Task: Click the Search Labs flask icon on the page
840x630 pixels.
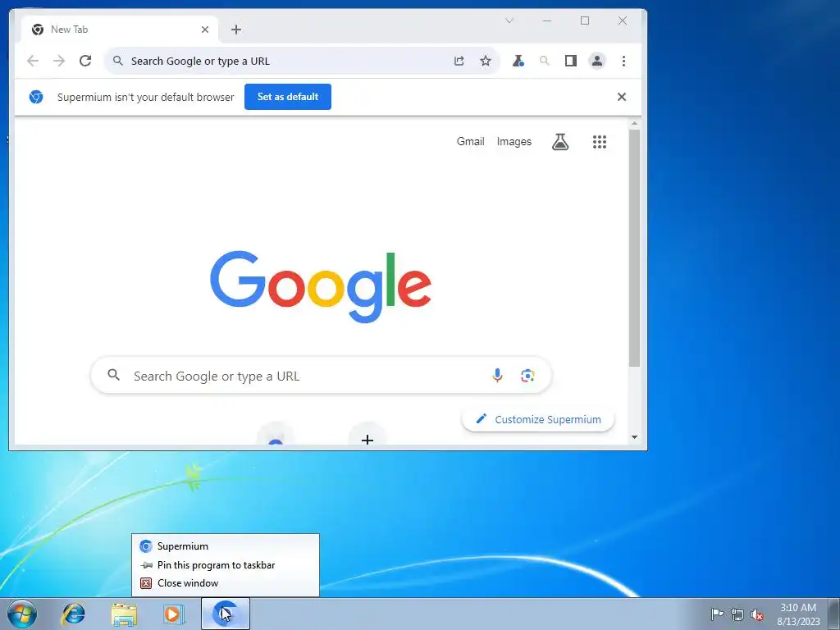Action: point(560,142)
